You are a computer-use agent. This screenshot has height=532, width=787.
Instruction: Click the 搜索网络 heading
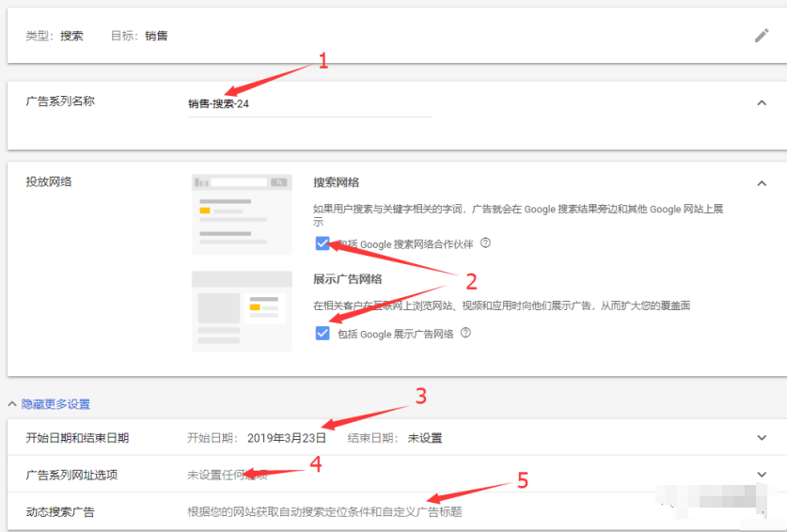pyautogui.click(x=336, y=182)
